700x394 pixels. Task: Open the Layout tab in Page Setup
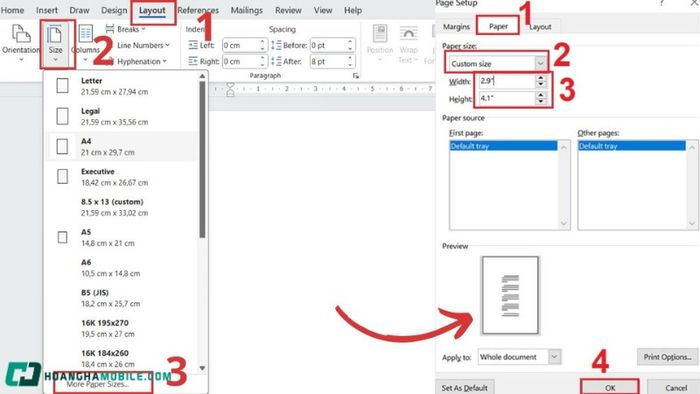coord(540,27)
